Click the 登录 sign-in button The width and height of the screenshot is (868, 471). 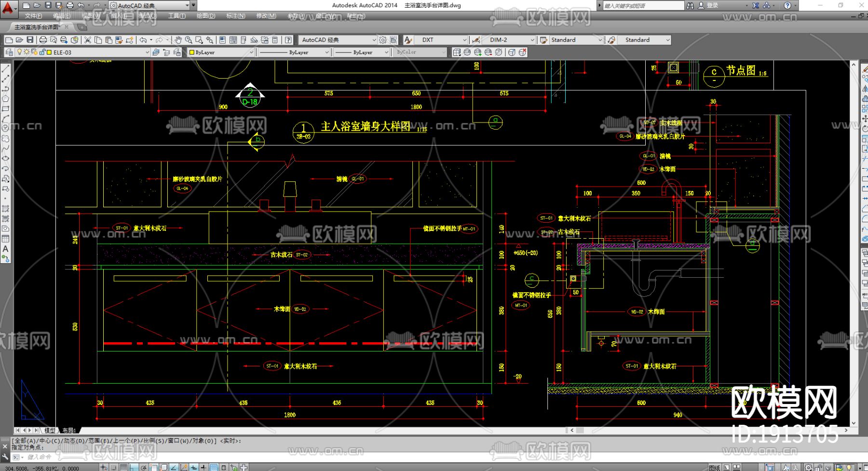tap(712, 5)
